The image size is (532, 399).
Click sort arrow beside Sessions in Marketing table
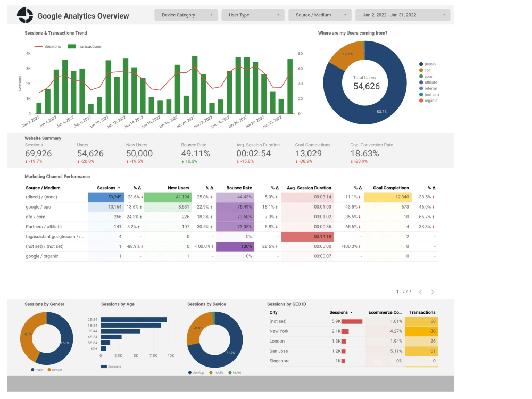pos(119,188)
